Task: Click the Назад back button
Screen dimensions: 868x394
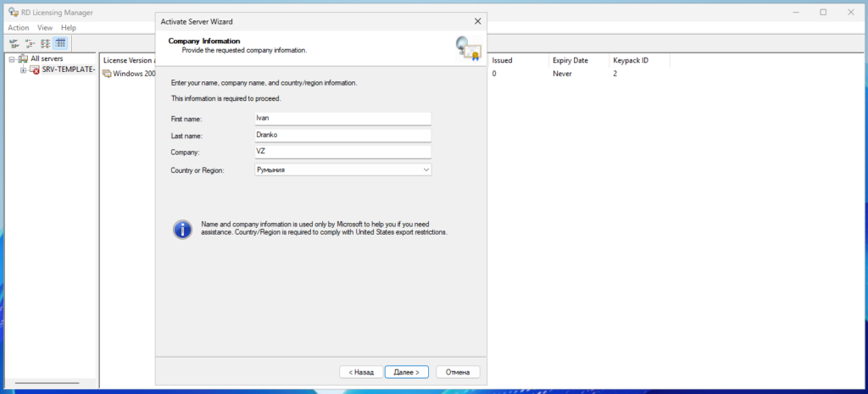Action: (x=361, y=373)
